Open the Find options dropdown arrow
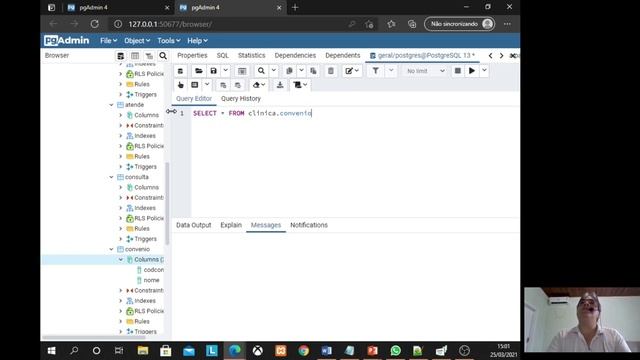The height and width of the screenshot is (360, 640). (x=274, y=71)
